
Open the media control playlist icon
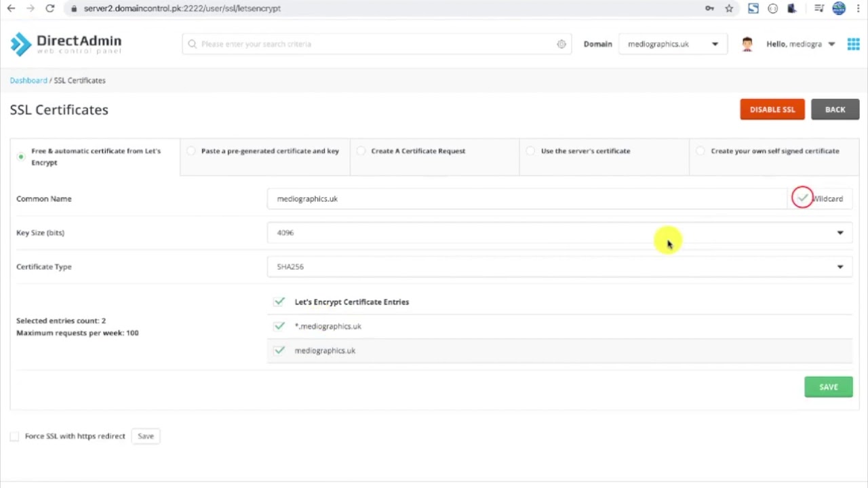(819, 8)
